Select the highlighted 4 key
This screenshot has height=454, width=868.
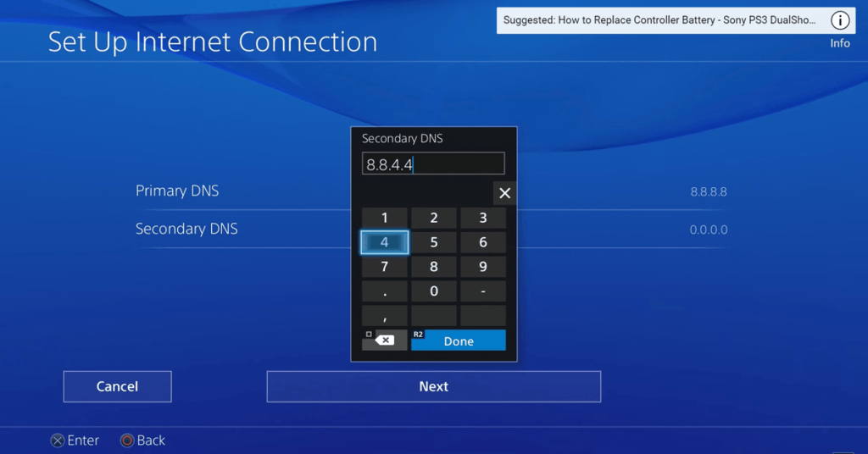point(385,242)
